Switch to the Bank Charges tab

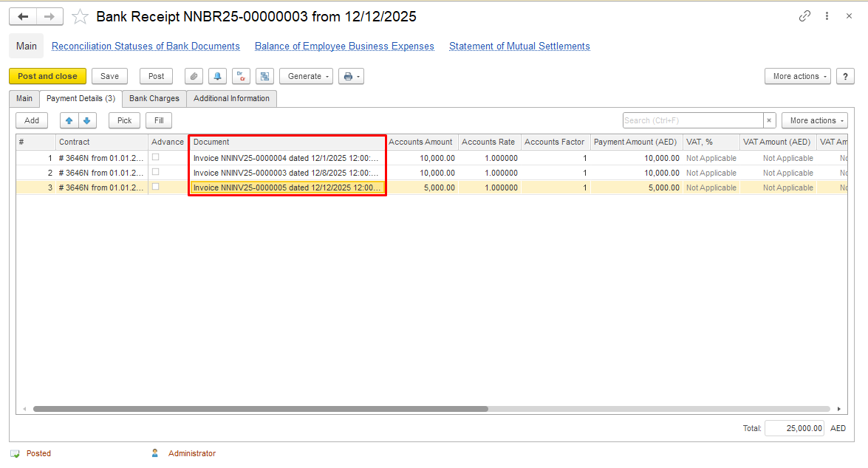[154, 98]
